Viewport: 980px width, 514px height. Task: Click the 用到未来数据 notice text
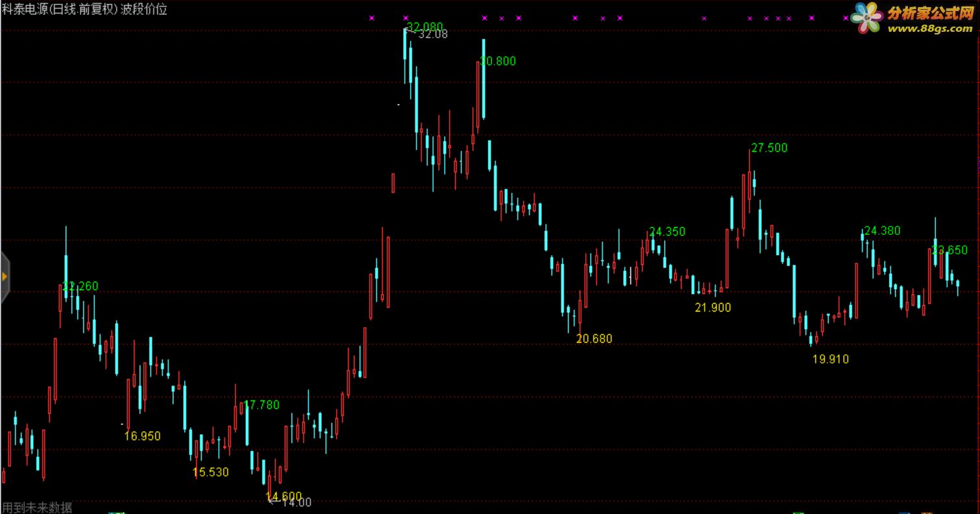pyautogui.click(x=37, y=508)
